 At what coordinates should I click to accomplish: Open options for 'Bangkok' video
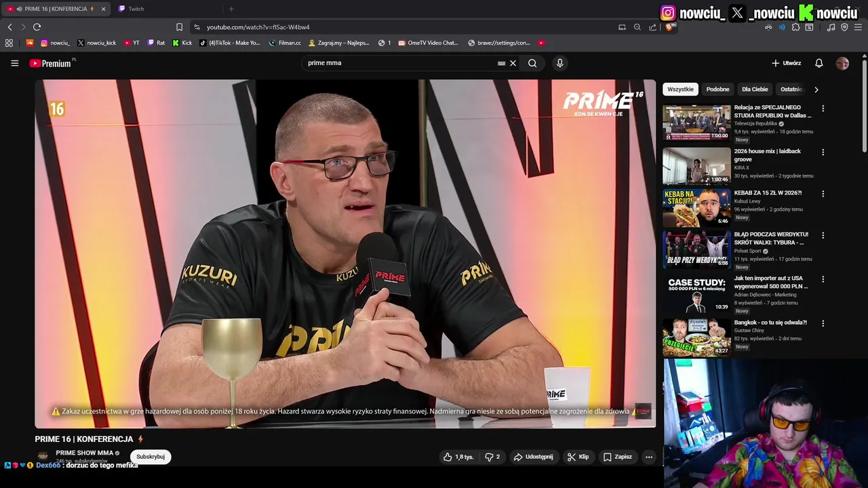click(823, 323)
